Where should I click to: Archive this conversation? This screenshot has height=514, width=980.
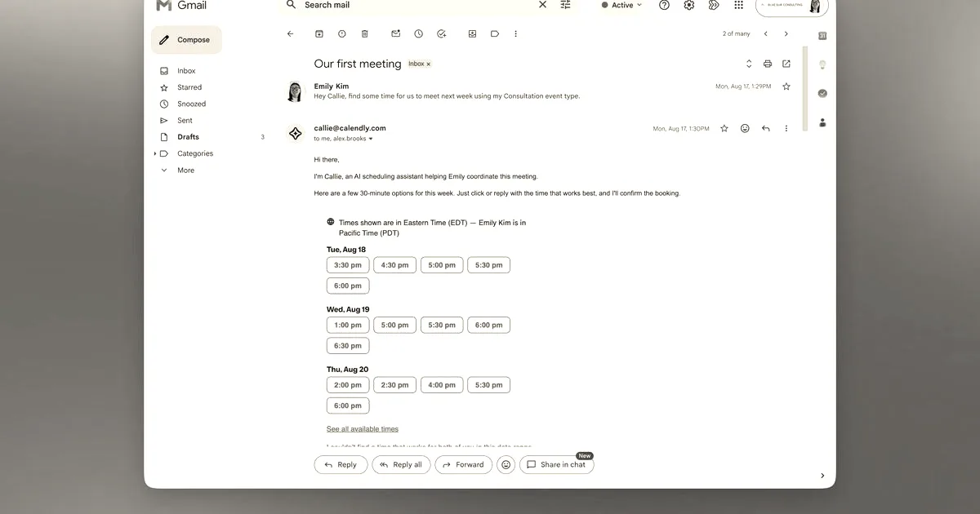319,33
